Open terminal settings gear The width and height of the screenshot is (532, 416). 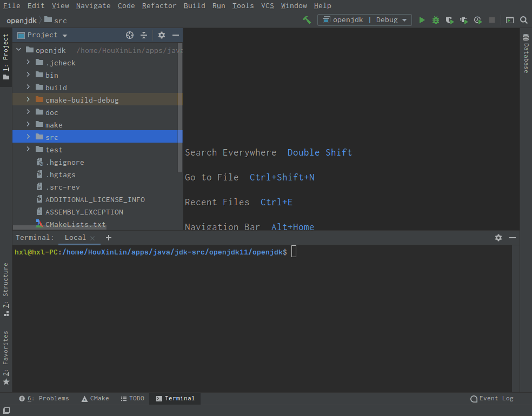(x=498, y=238)
